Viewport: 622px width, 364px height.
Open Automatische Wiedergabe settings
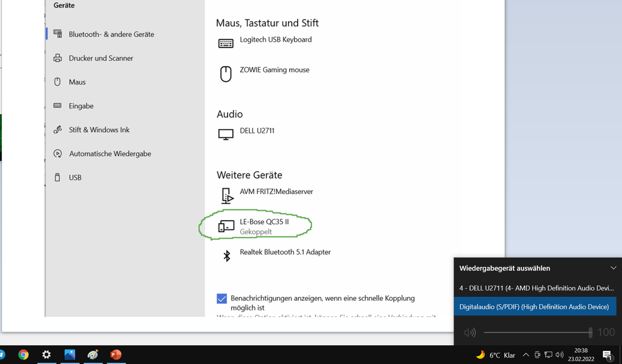pyautogui.click(x=110, y=154)
